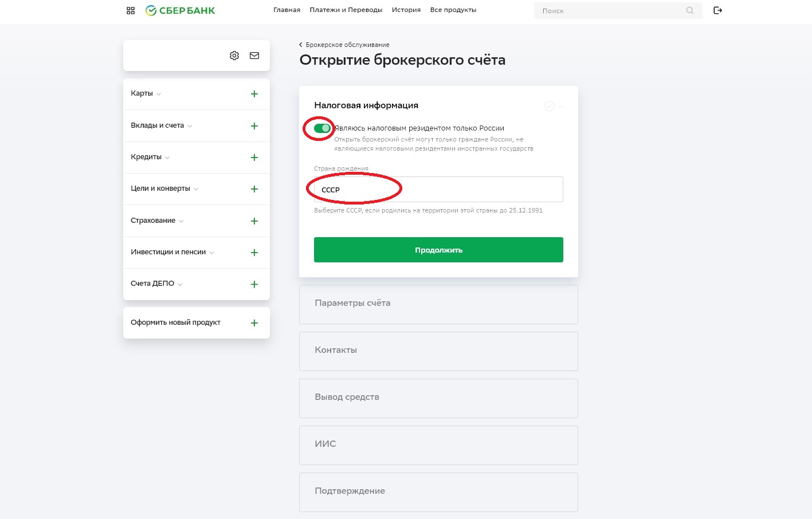Open the apps grid menu icon
Viewport: 812px width, 519px height.
click(131, 10)
